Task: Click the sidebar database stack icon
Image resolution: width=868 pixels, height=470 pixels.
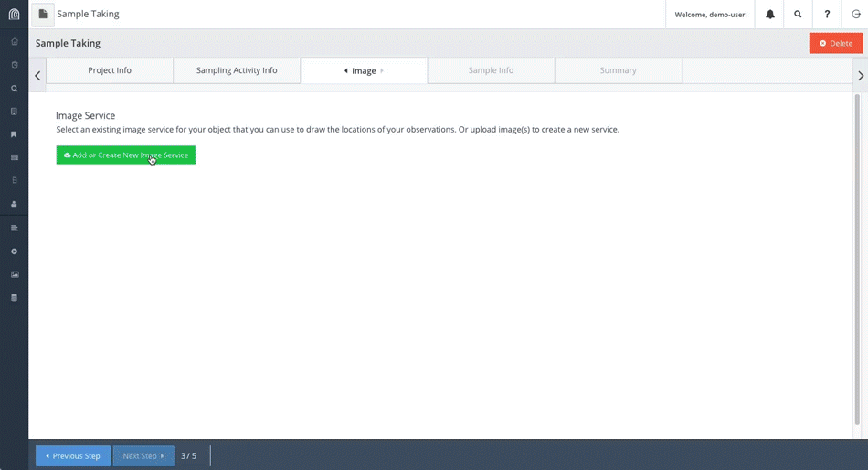Action: [x=15, y=297]
